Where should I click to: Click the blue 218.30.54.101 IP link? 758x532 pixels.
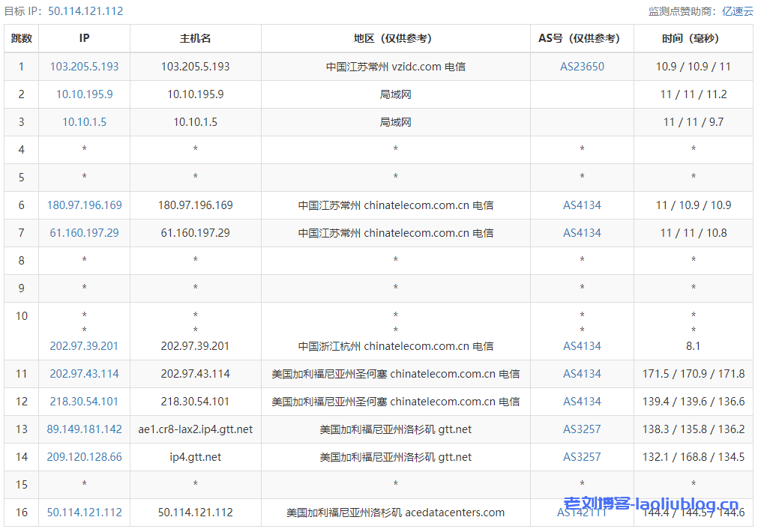tap(84, 402)
